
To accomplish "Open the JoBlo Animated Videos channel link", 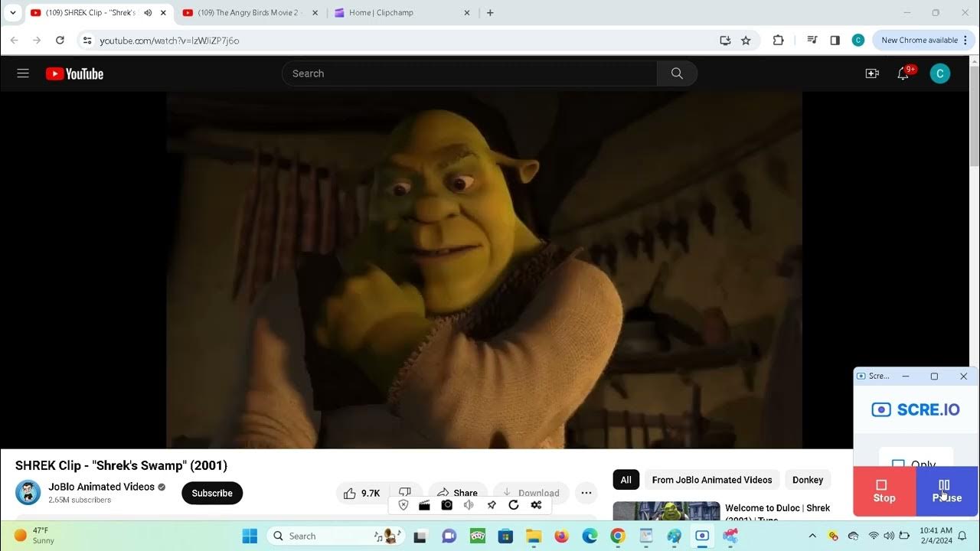I will [102, 487].
